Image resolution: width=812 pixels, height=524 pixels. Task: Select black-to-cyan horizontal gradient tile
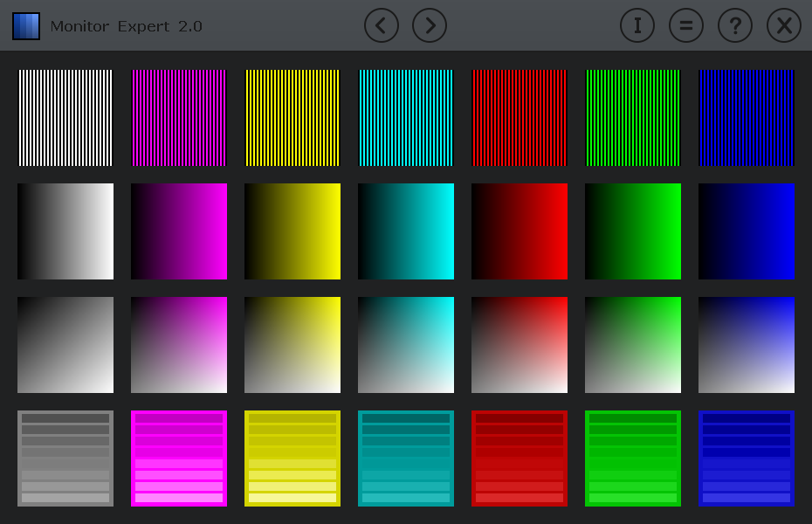pos(405,231)
